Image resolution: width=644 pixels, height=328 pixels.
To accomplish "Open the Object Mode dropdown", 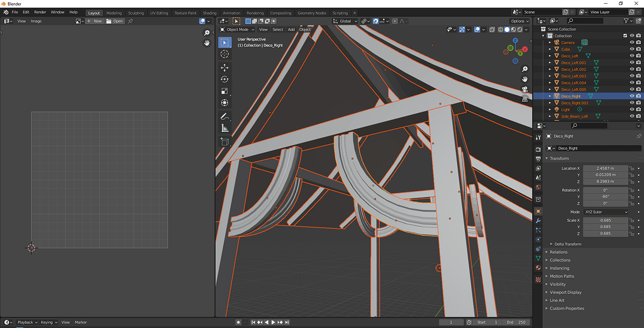I will point(237,30).
